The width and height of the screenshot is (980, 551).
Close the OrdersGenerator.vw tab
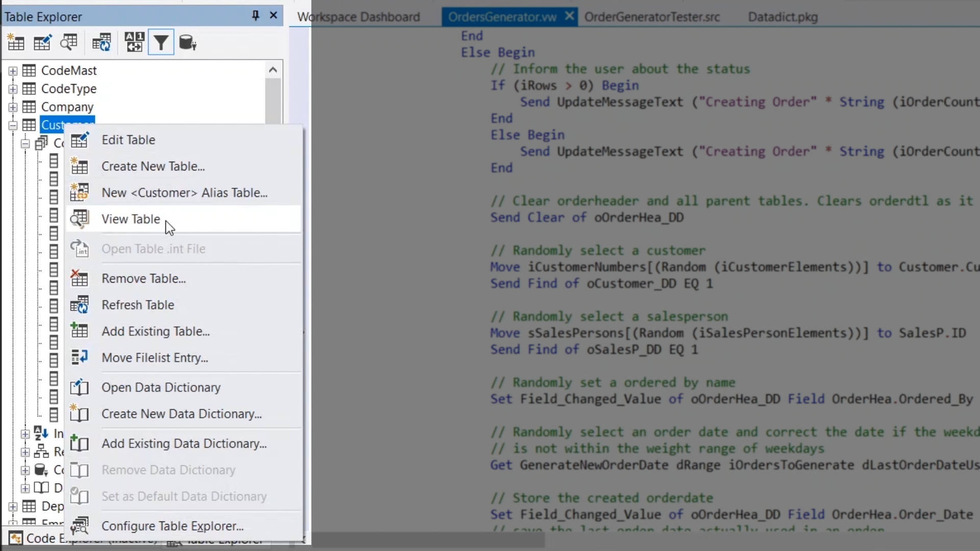[x=569, y=16]
